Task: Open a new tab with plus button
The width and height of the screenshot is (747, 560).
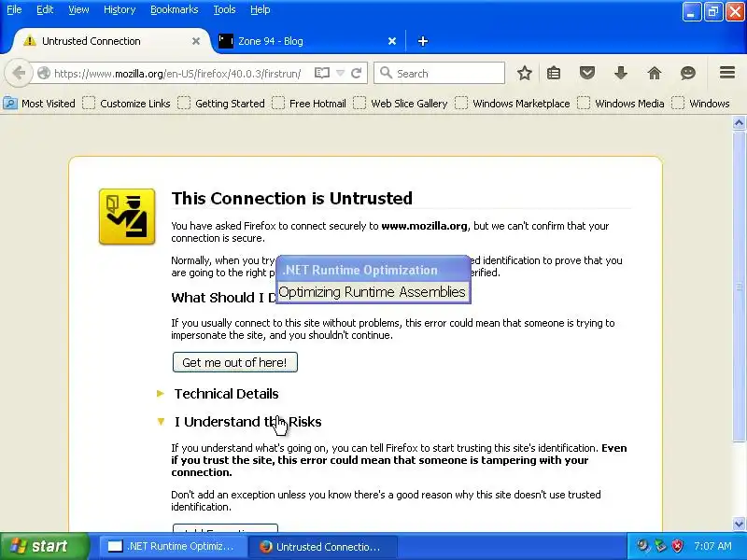Action: coord(423,41)
